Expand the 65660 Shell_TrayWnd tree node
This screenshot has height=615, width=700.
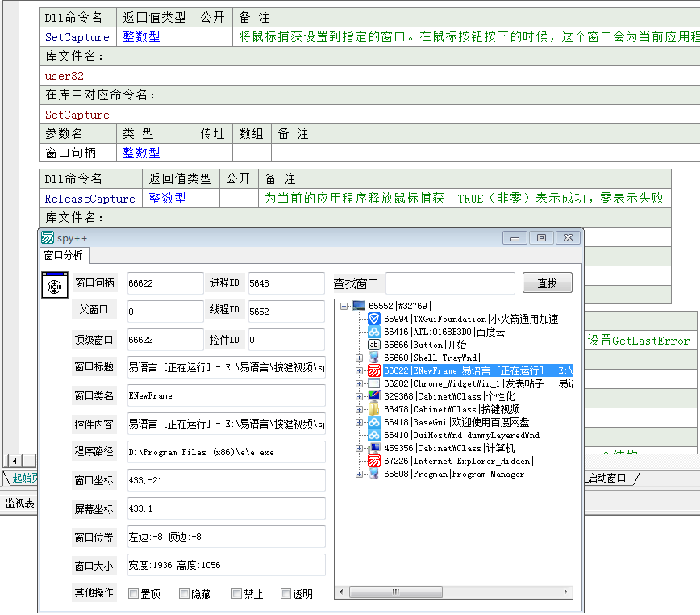[359, 358]
